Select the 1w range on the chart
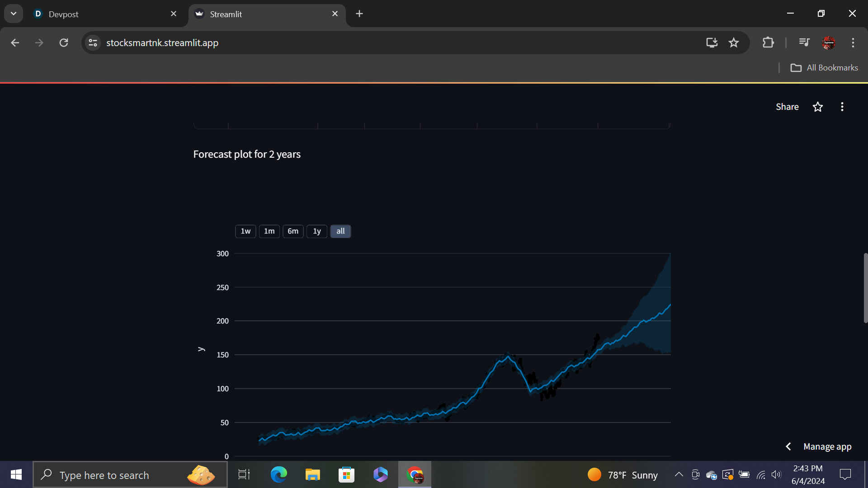This screenshot has height=488, width=868. click(245, 231)
